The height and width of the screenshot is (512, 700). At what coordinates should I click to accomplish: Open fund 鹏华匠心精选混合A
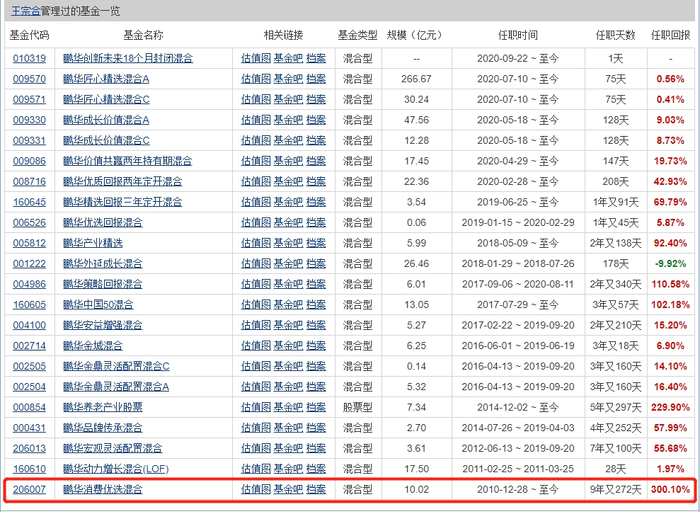pos(106,79)
